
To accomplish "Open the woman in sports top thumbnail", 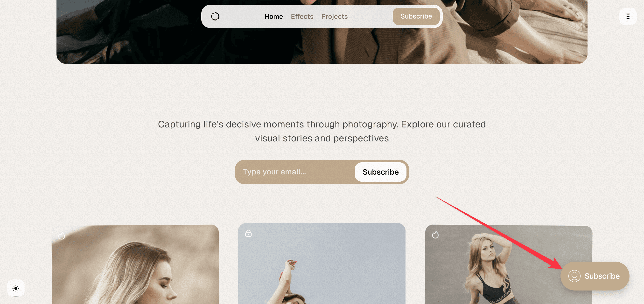I will (x=509, y=264).
